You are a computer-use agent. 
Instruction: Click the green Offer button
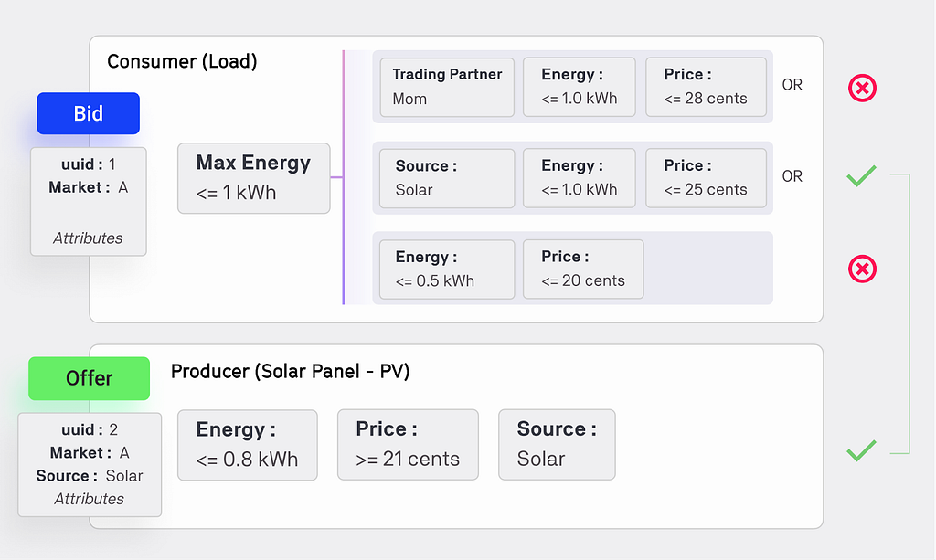(x=89, y=378)
